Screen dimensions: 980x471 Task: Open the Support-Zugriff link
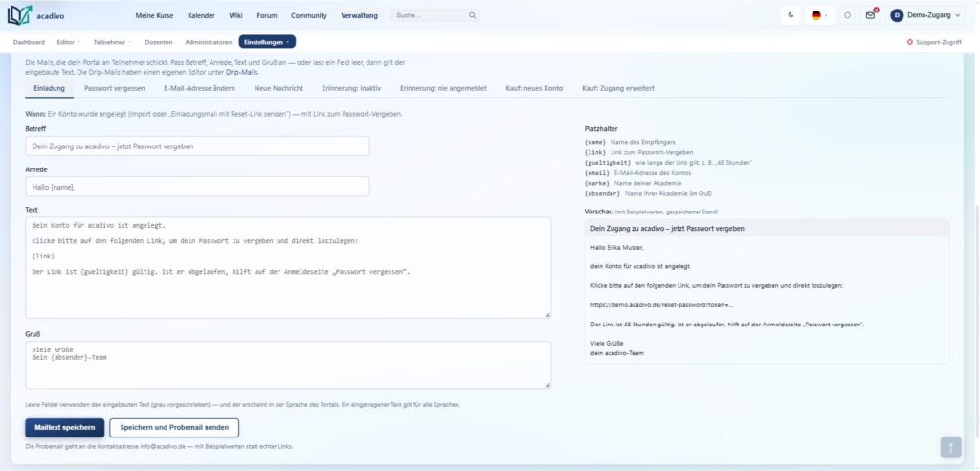[x=934, y=42]
